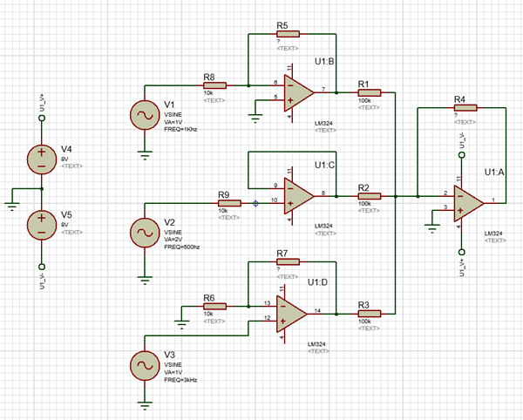Click resistor R7 above U1:D

pyautogui.click(x=289, y=261)
